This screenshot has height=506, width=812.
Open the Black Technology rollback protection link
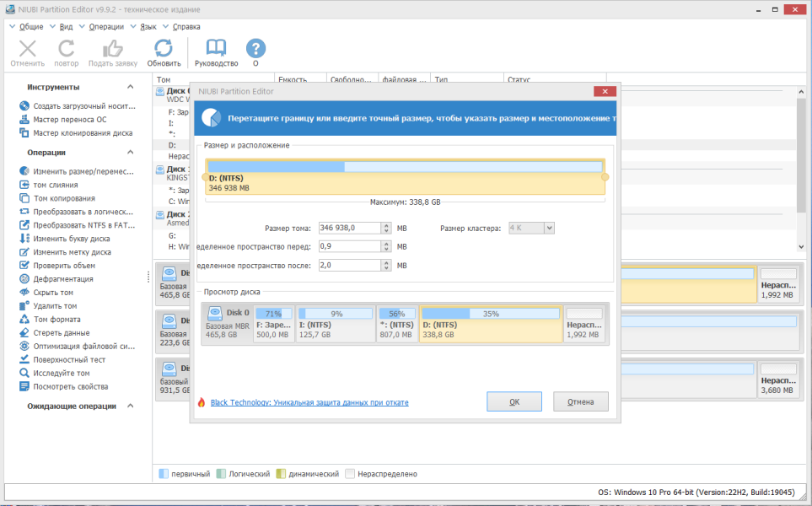click(309, 402)
